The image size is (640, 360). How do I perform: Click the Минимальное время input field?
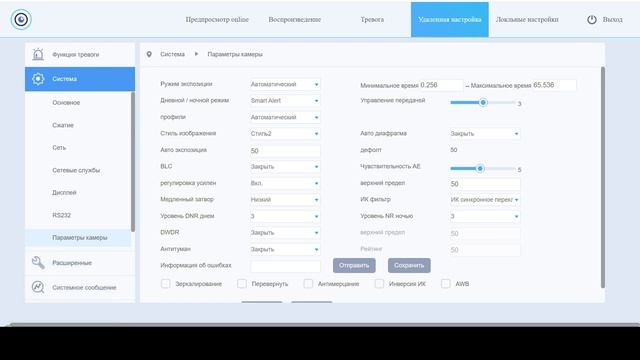coord(441,85)
